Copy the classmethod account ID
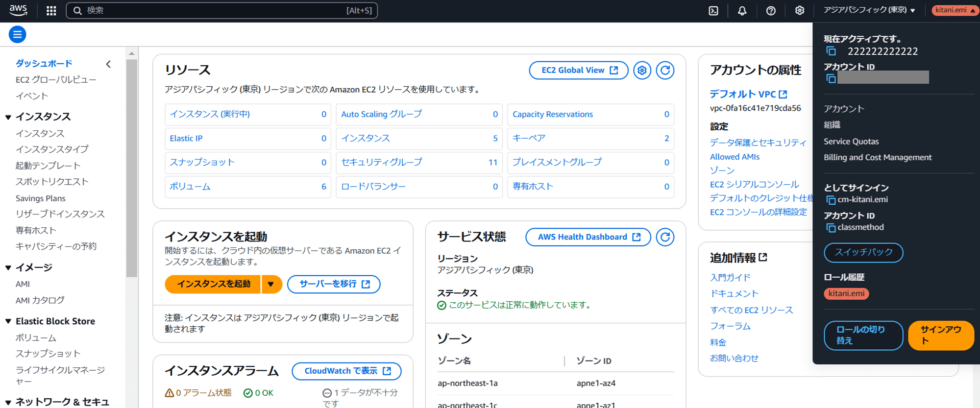980x408 pixels. click(831, 228)
